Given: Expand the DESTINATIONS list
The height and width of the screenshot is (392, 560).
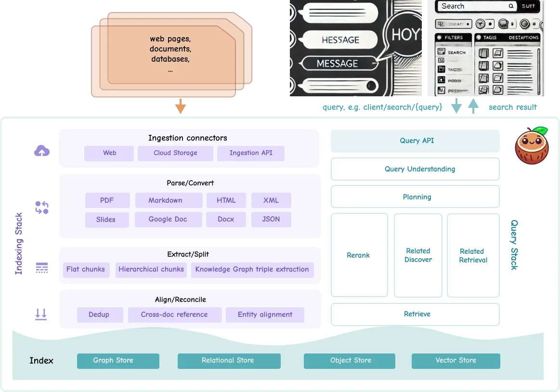Looking at the screenshot, I should (x=523, y=38).
